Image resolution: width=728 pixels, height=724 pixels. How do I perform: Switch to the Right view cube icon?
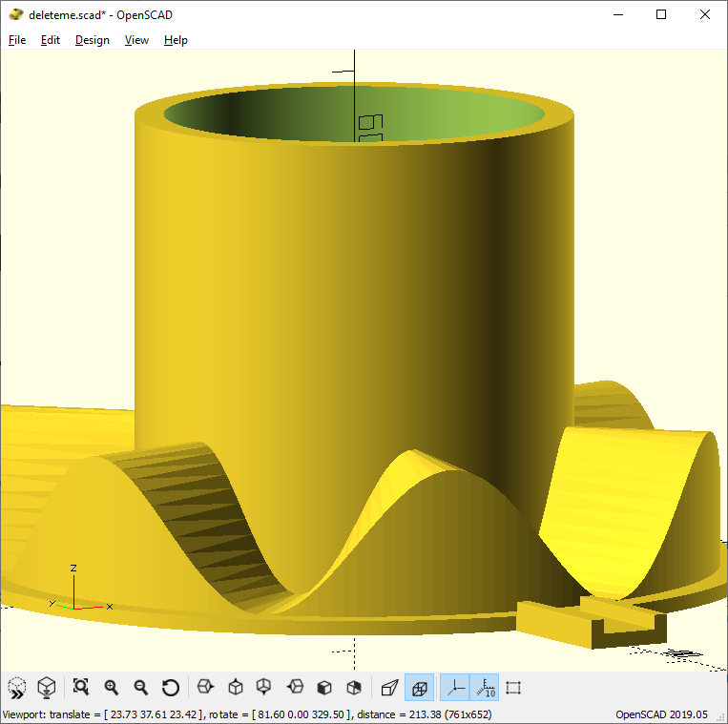204,687
